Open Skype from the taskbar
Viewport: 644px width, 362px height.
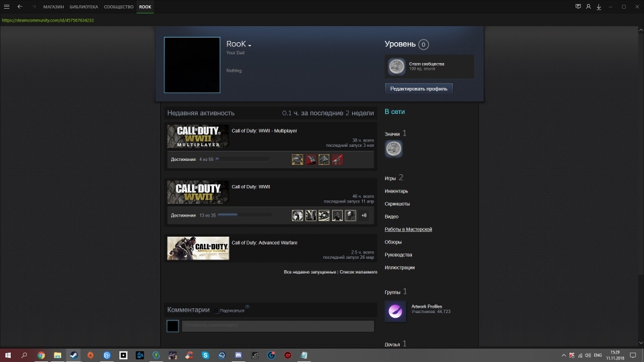205,355
